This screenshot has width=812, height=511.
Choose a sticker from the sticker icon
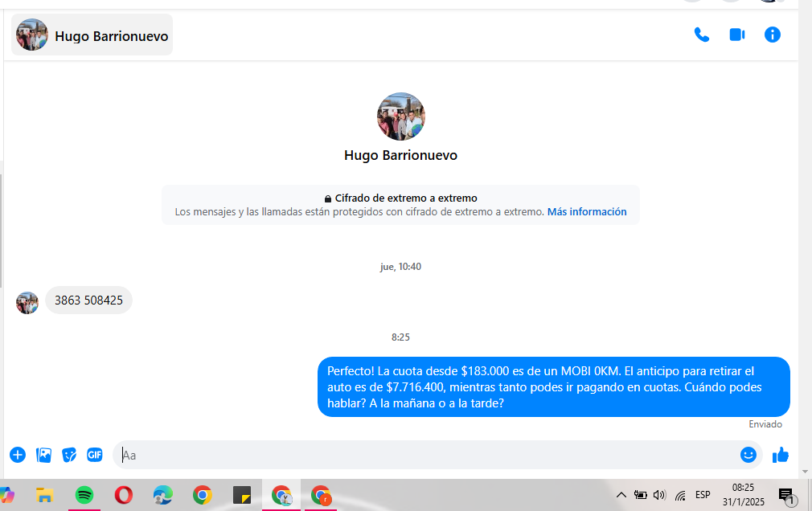point(69,455)
